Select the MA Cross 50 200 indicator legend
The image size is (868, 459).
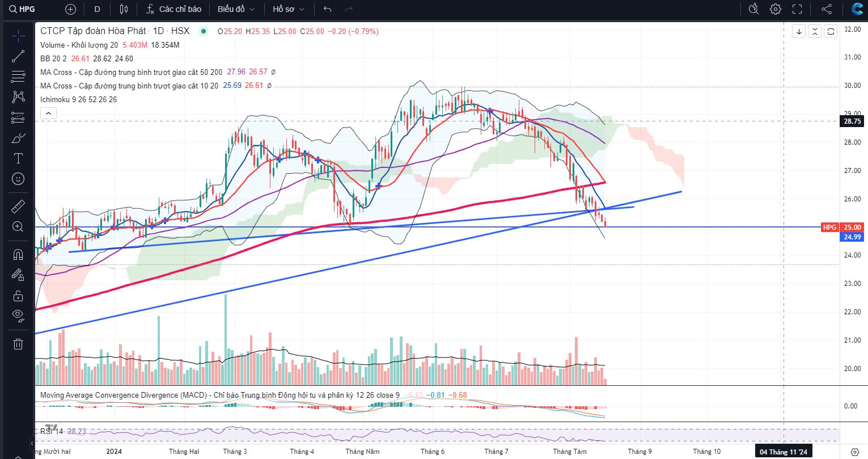[132, 72]
